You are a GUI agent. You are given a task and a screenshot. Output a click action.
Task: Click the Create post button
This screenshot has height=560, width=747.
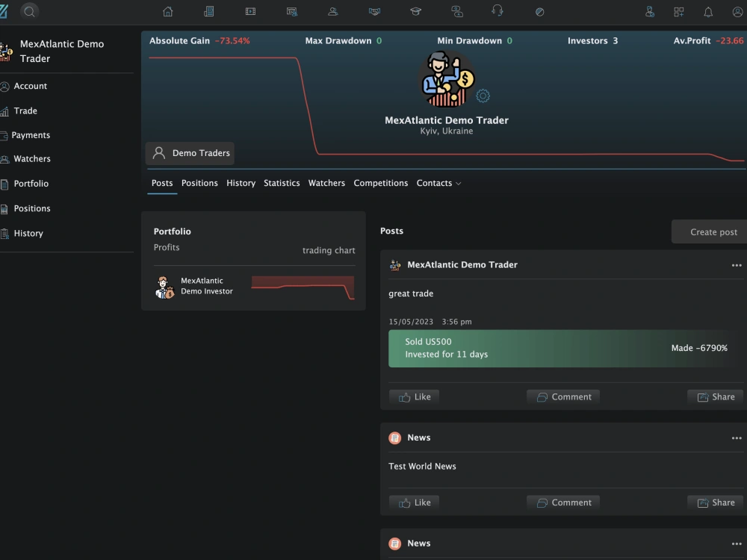click(710, 232)
